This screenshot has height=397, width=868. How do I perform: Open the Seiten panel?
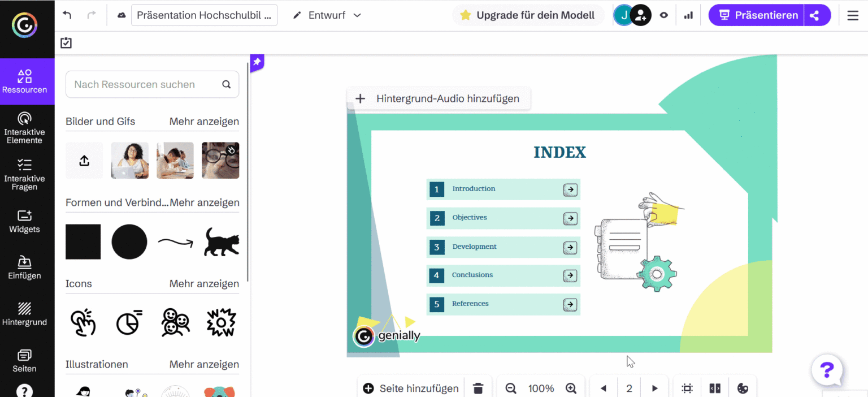click(x=25, y=361)
